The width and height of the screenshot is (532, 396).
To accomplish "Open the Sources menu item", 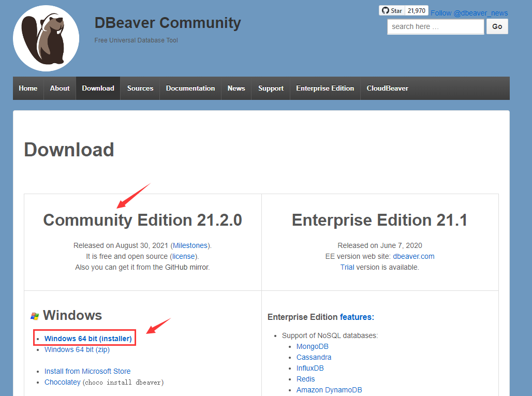I will click(x=140, y=88).
